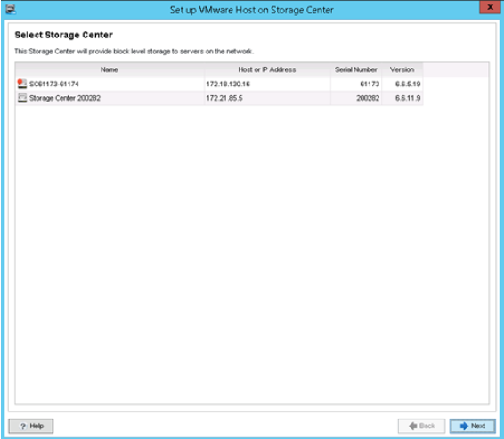Sort by Serial Number column header

pos(356,69)
